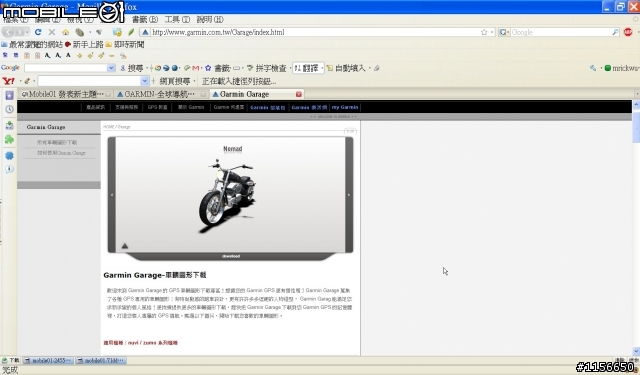Click the home page icon
640x375 pixels.
(x=65, y=32)
